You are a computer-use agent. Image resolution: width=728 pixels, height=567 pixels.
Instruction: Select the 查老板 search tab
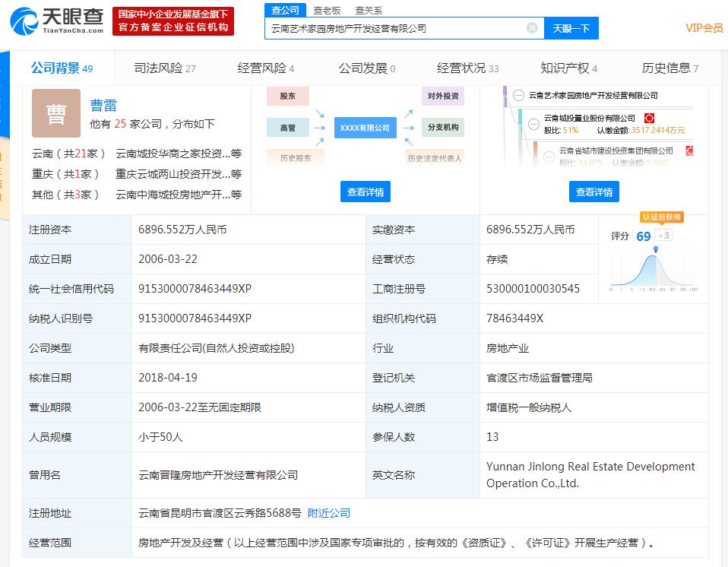pos(327,10)
